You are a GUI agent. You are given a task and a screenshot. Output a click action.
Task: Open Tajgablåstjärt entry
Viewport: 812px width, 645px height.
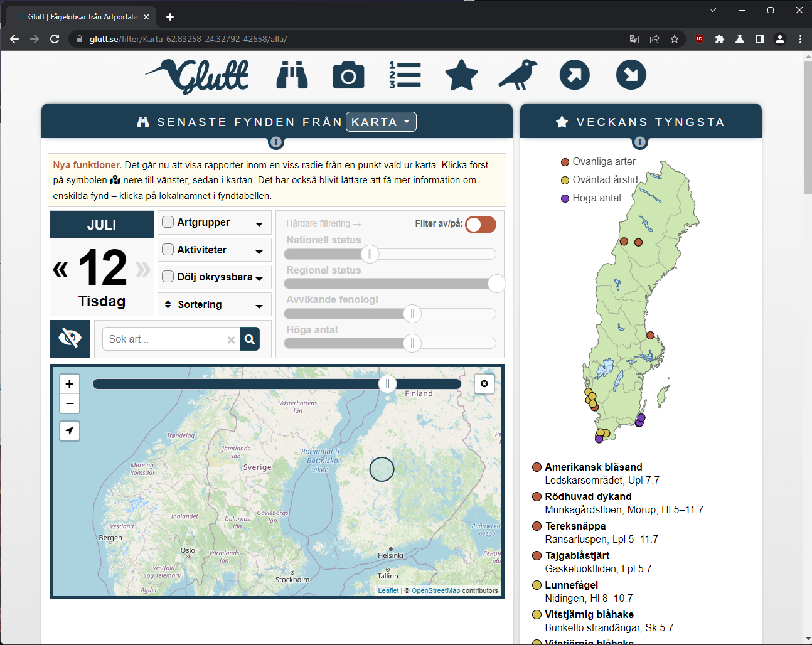point(577,555)
